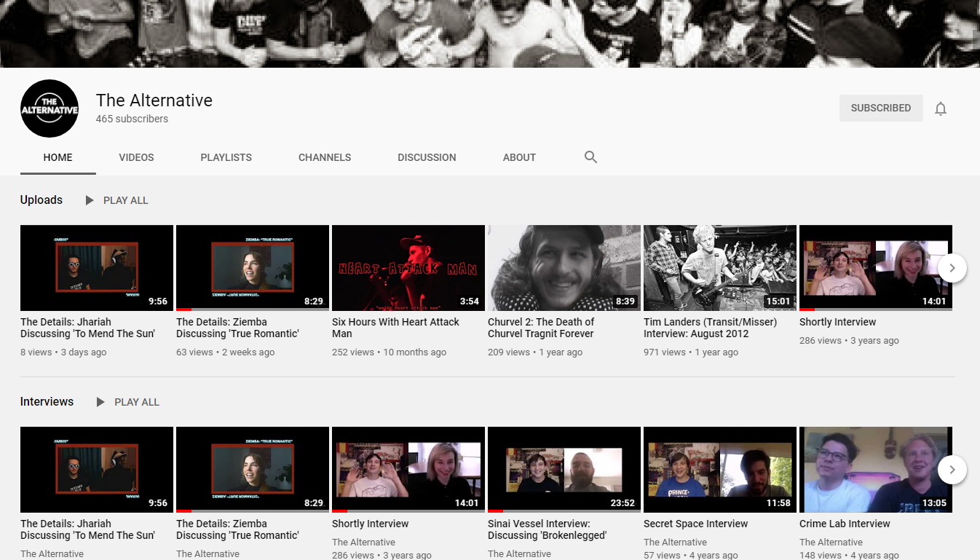Advance the Uploads row with next arrow
The width and height of the screenshot is (980, 560).
(x=952, y=268)
